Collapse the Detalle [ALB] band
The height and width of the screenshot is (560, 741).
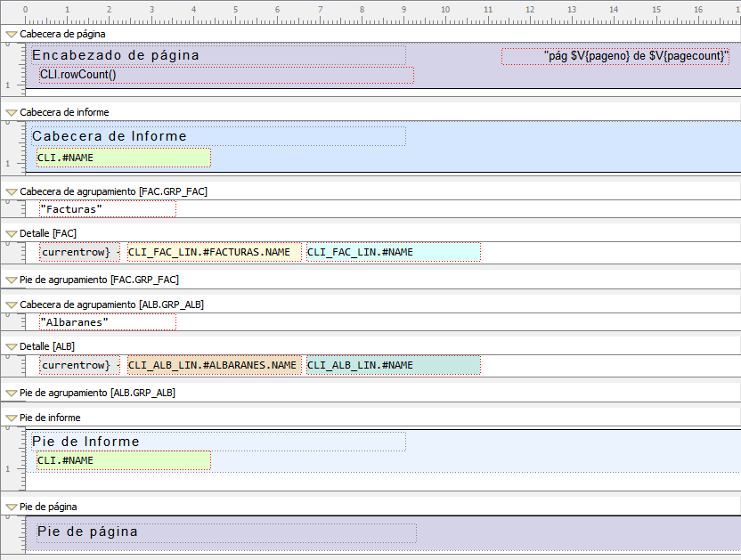pyautogui.click(x=11, y=346)
